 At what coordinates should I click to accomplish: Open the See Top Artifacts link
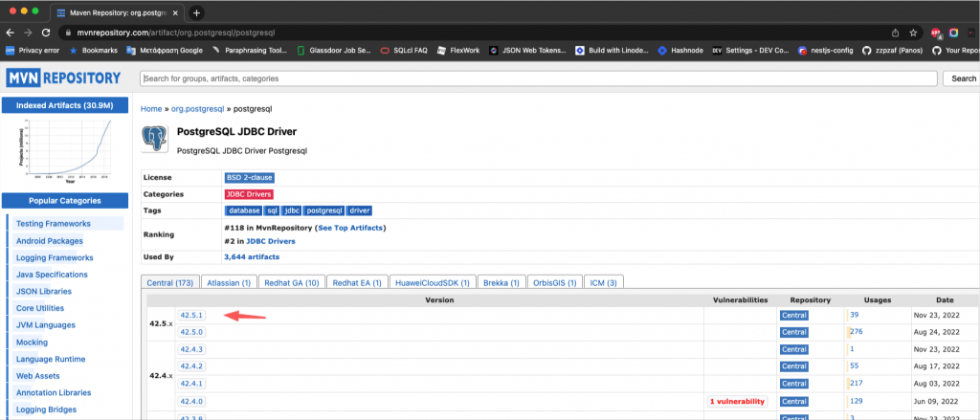pyautogui.click(x=350, y=228)
